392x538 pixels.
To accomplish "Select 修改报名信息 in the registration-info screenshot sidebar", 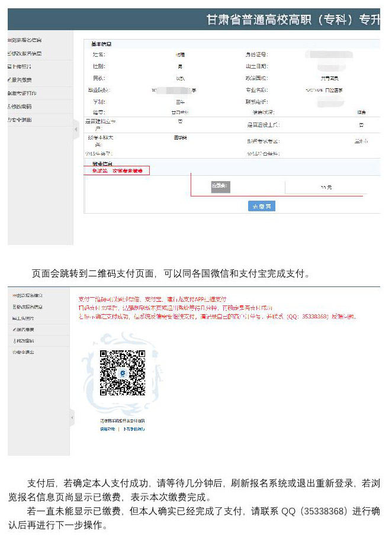I will click(x=24, y=53).
